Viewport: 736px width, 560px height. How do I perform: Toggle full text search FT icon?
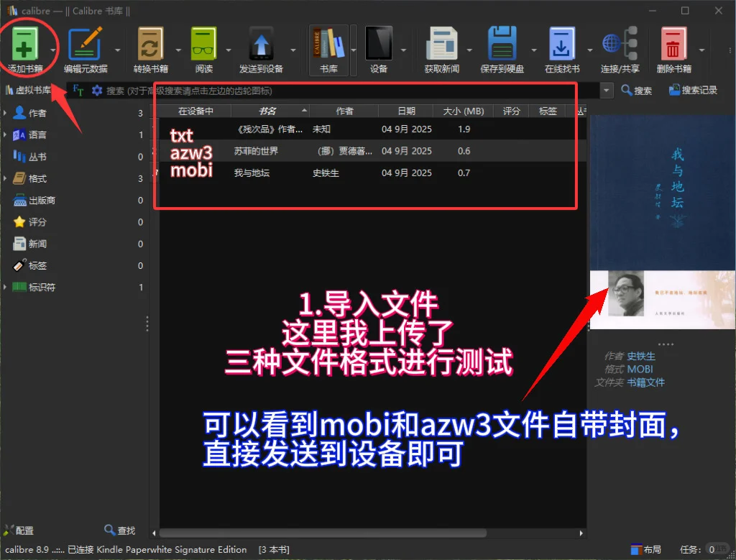point(78,90)
